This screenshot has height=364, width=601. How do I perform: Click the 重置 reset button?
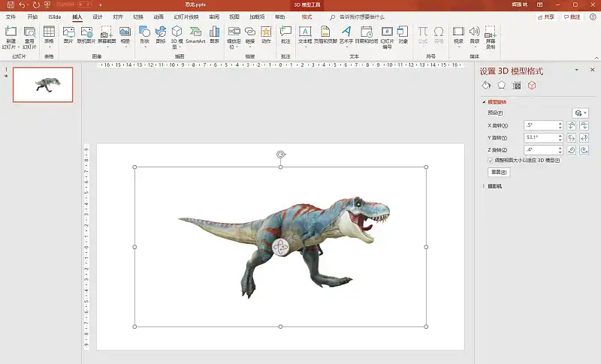tap(498, 172)
